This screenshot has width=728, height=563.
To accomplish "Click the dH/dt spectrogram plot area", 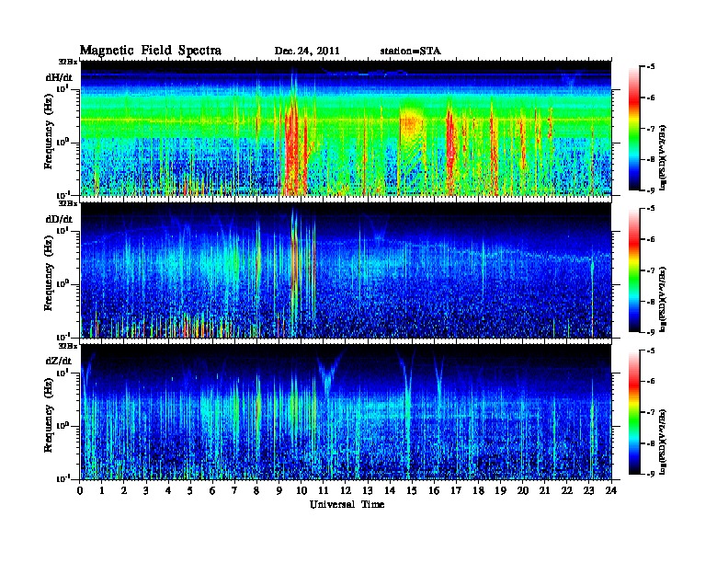I will (x=346, y=128).
